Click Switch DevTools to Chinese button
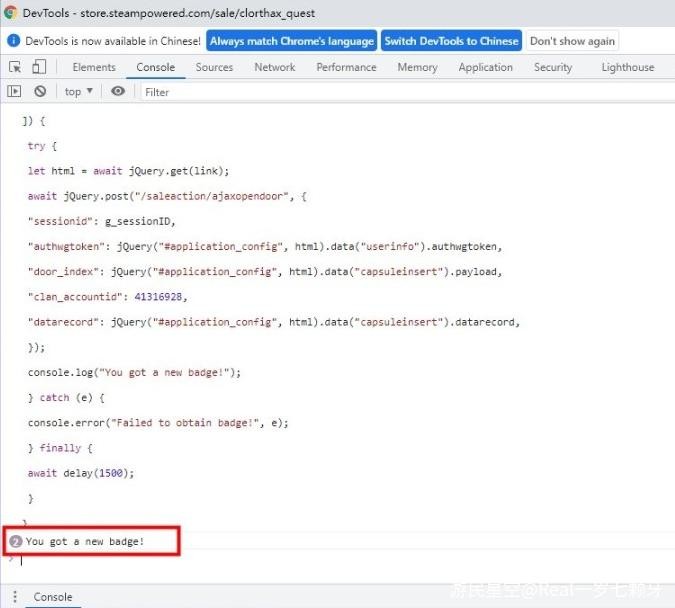Image resolution: width=675 pixels, height=608 pixels. (451, 41)
